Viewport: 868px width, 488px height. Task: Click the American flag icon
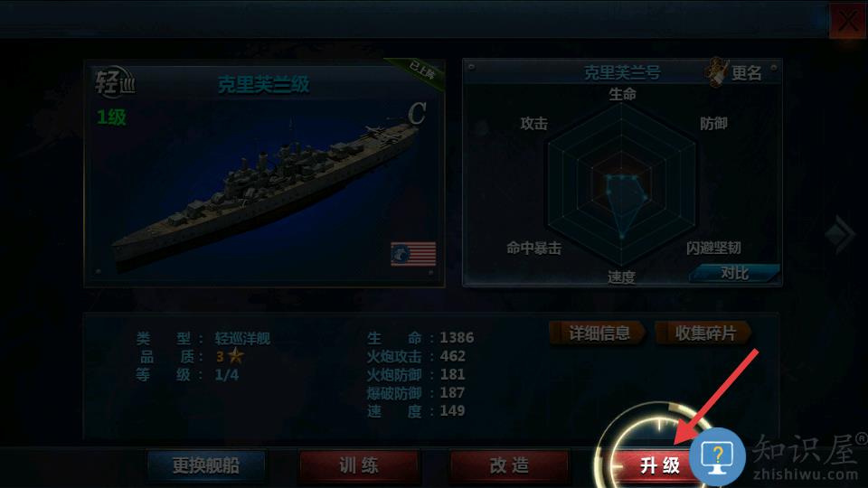click(x=413, y=254)
